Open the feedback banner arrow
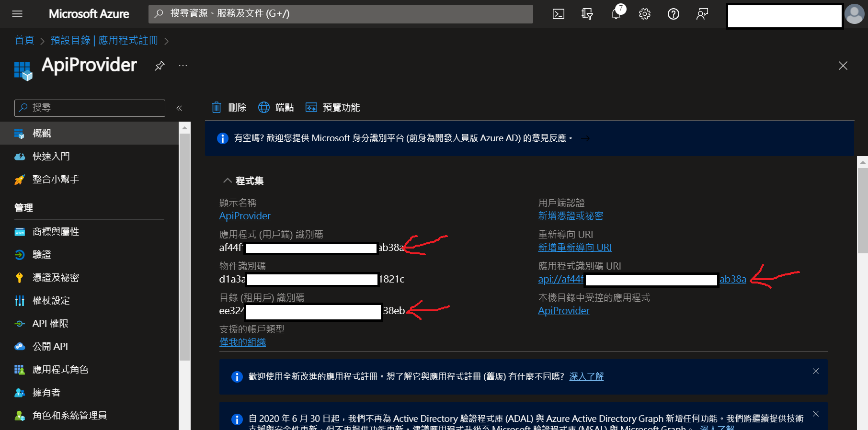The width and height of the screenshot is (868, 430). pyautogui.click(x=585, y=138)
